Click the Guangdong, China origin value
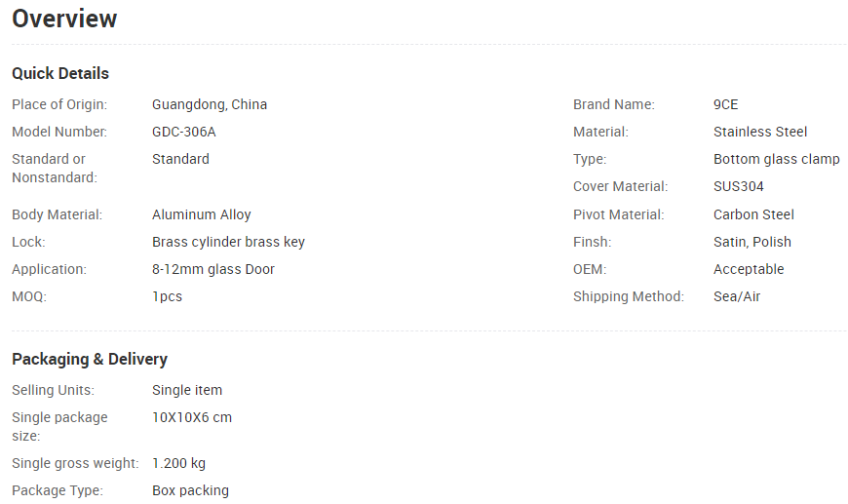 [x=210, y=104]
